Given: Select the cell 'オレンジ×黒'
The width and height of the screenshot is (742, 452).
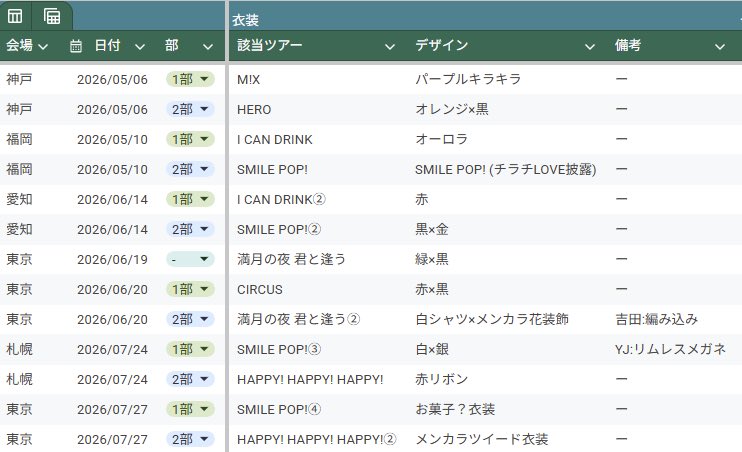Looking at the screenshot, I should (452, 109).
